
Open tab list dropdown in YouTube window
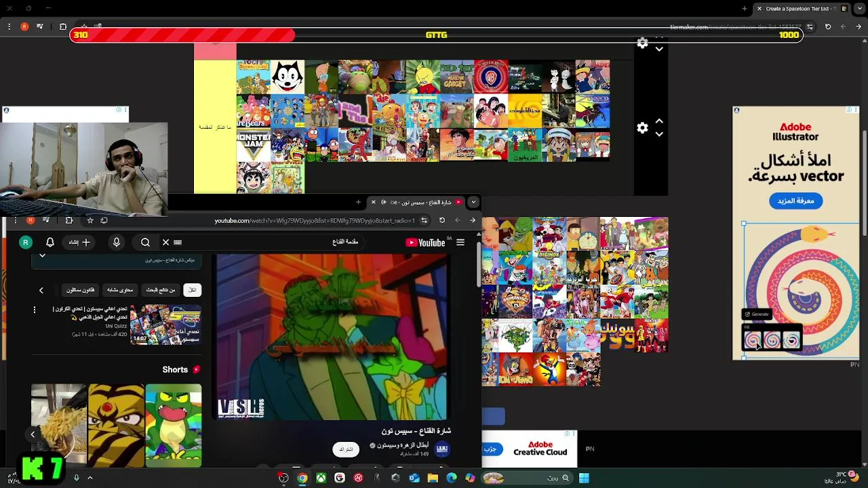tap(474, 202)
